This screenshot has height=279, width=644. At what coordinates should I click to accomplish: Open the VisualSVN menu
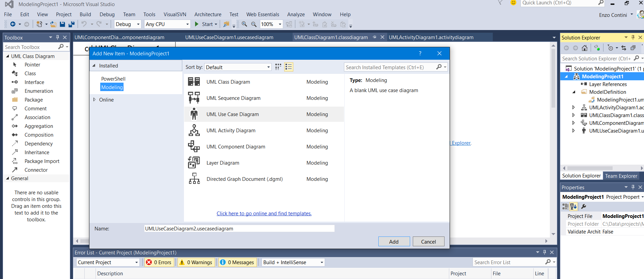(x=175, y=15)
